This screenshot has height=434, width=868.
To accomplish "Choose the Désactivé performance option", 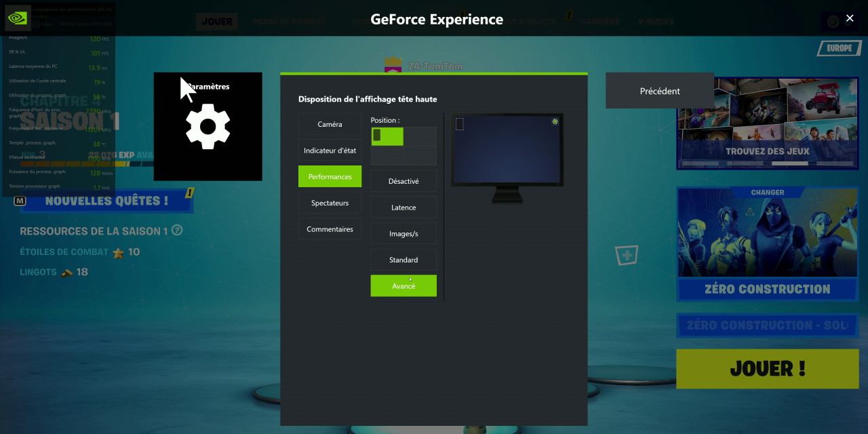I will click(x=403, y=182).
